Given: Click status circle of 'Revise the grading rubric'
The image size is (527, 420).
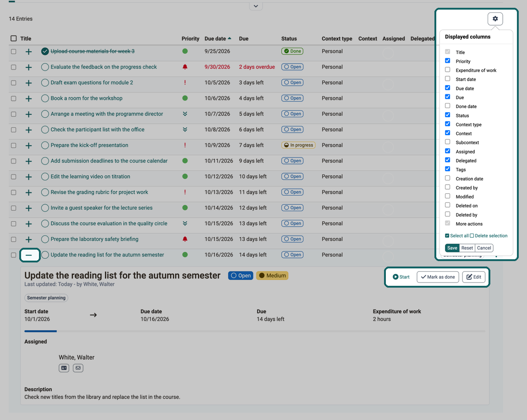Looking at the screenshot, I should [x=45, y=192].
